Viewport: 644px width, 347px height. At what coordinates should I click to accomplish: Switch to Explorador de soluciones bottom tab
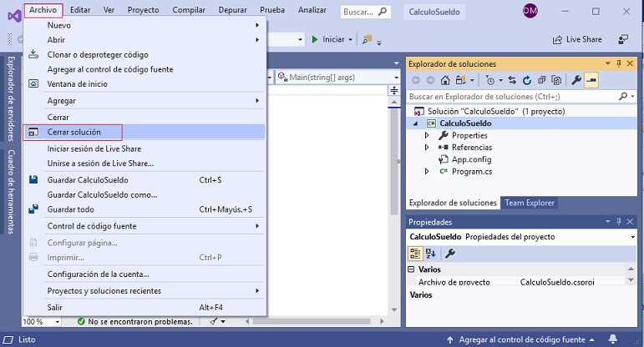click(453, 203)
